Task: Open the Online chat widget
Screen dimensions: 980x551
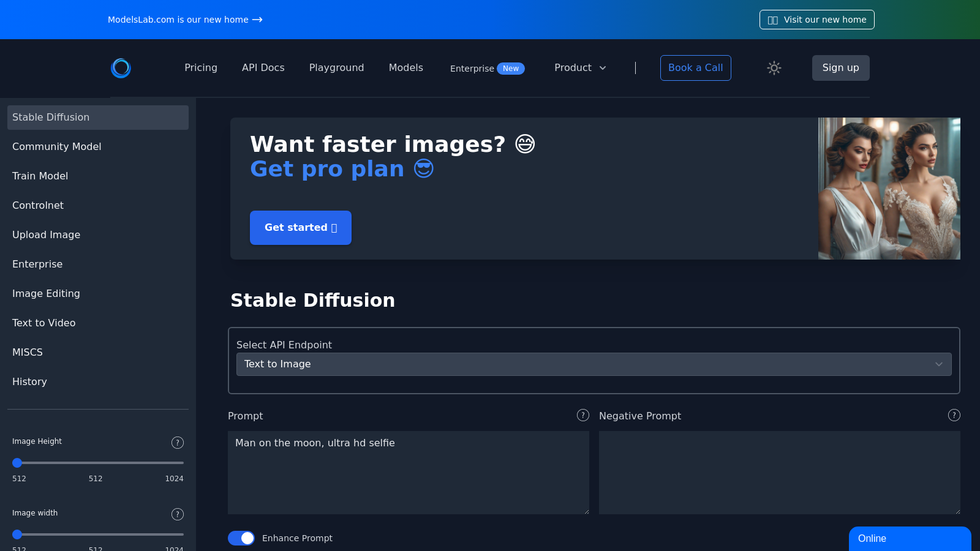Action: click(x=910, y=539)
